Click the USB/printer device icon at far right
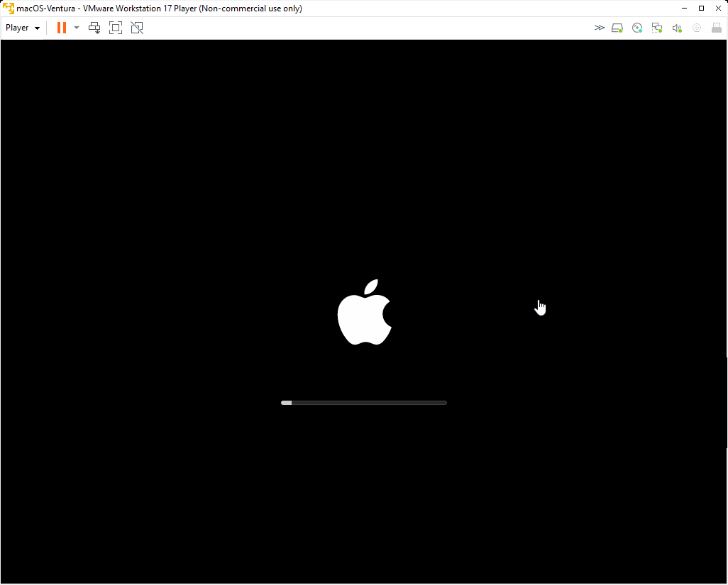This screenshot has width=728, height=585. [717, 28]
